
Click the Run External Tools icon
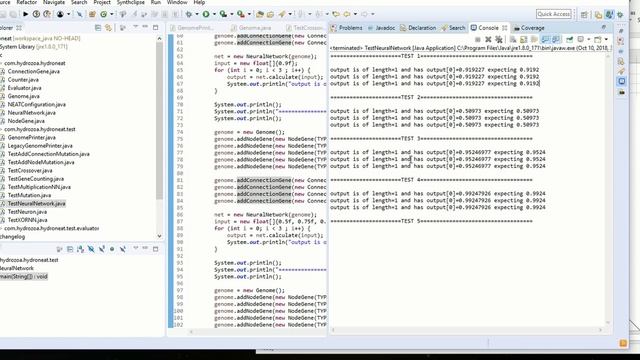pos(241,14)
